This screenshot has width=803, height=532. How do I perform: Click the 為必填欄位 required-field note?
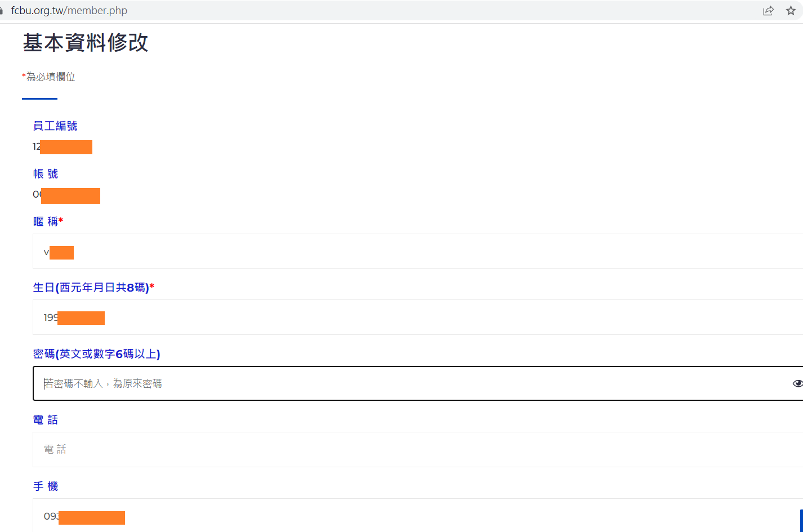[48, 77]
